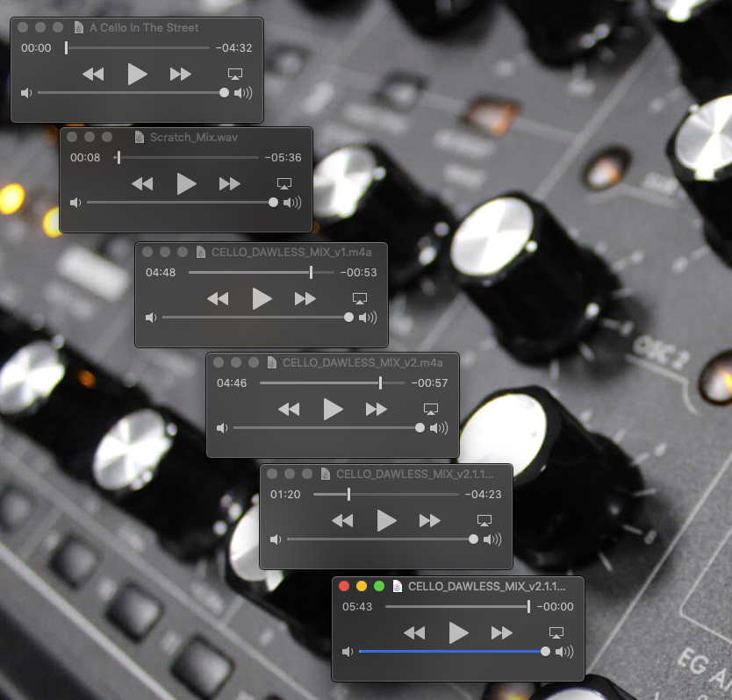
Task: Click the playhead in CELLO_DAWLESS_MIX_v1.m4a timeline
Action: 311,273
